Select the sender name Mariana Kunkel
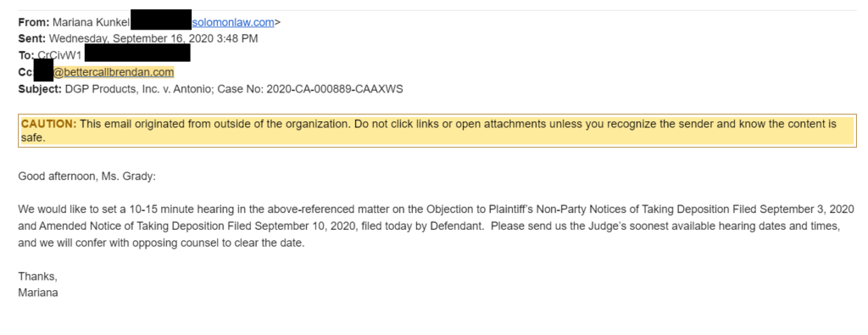Viewport: 868px width, 335px height. click(91, 22)
